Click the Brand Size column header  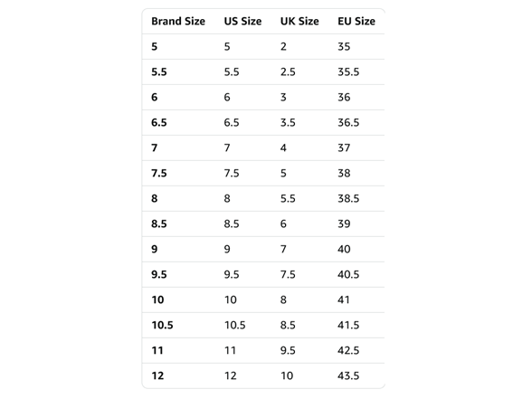[178, 22]
